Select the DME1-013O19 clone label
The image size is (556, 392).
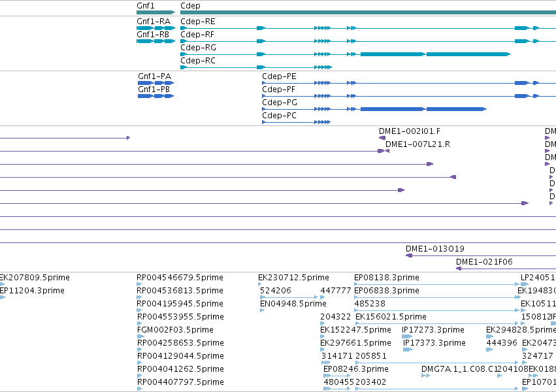pyautogui.click(x=434, y=249)
